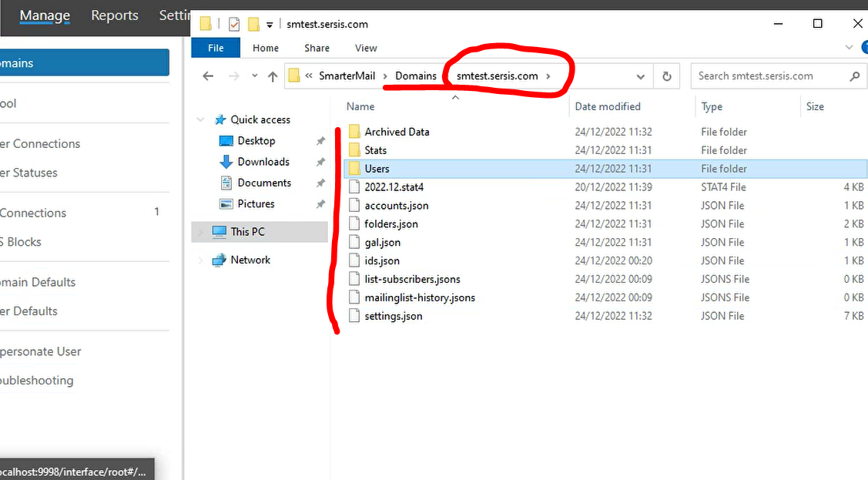
Task: Expand breadcrumb chevron after SmarterMail
Action: coord(385,76)
